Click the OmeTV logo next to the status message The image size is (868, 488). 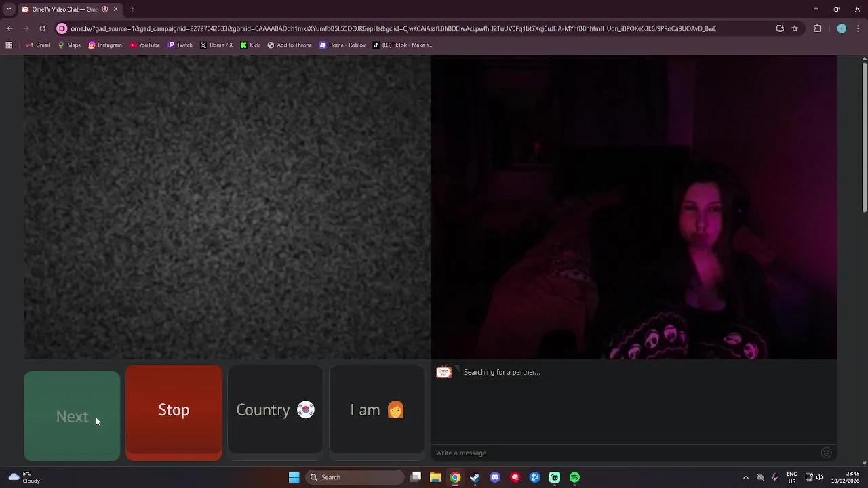click(x=444, y=371)
